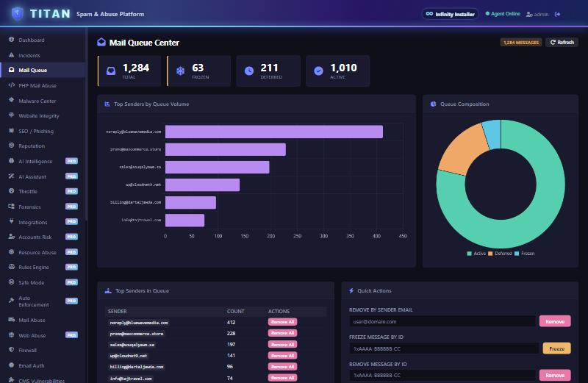
Task: Go to the Dashboard menu entry
Action: point(43,40)
